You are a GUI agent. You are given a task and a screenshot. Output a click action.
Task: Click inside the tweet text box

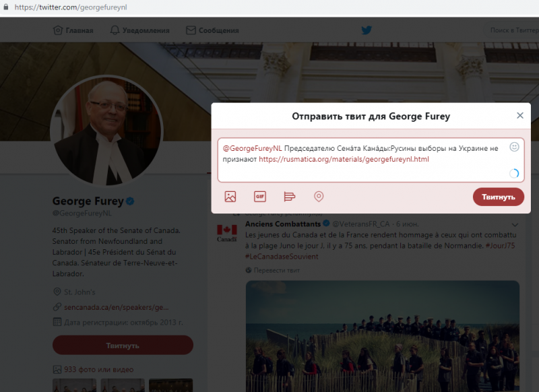[371, 160]
